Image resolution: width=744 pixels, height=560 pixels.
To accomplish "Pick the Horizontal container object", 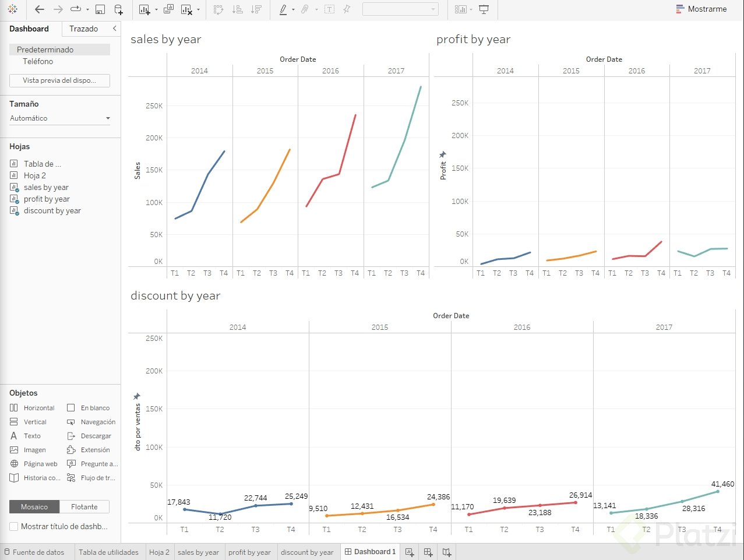I will tap(32, 408).
